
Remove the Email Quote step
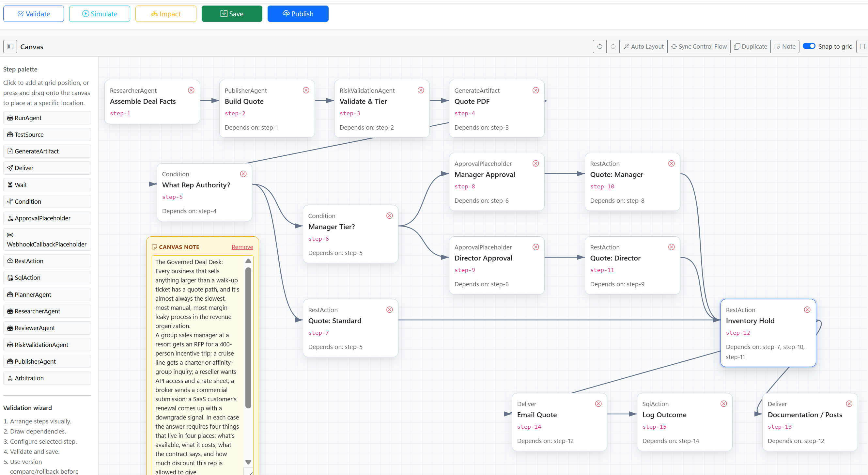point(598,404)
